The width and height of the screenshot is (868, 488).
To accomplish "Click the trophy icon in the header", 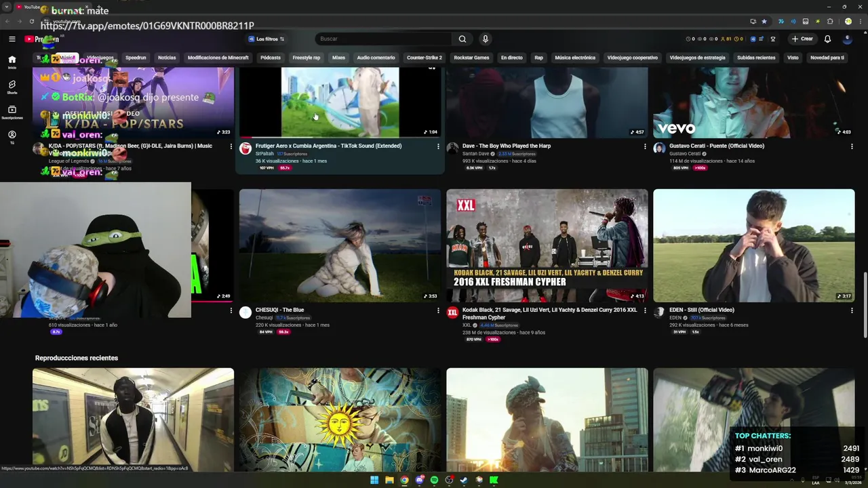I will click(x=772, y=39).
